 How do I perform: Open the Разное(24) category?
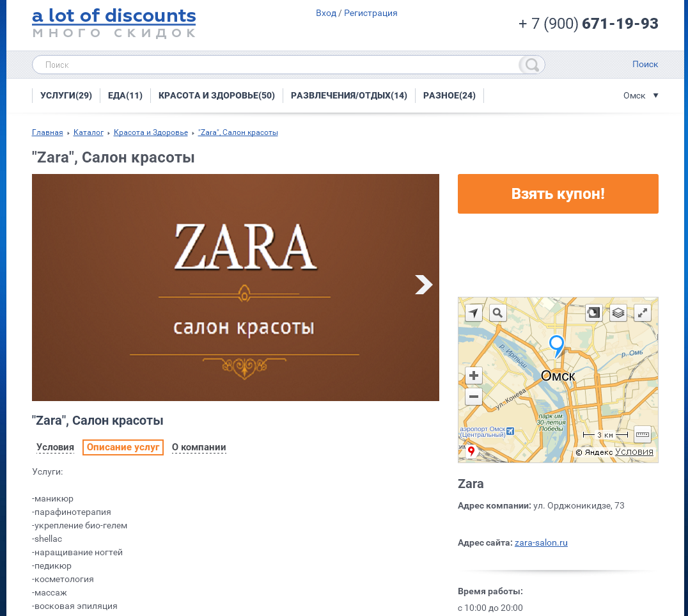tap(450, 96)
